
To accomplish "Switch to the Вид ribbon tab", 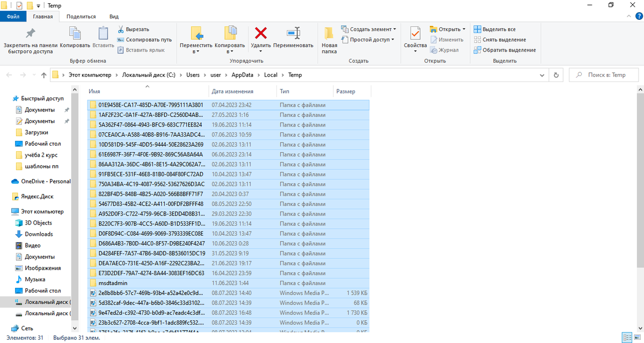I will (114, 17).
